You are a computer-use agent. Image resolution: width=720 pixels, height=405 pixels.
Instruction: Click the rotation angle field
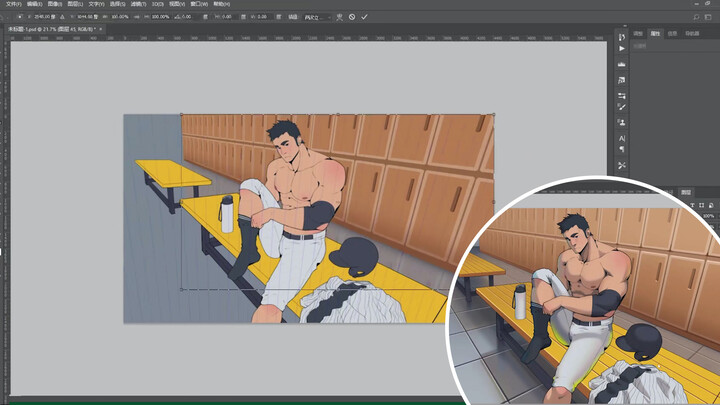pos(188,17)
